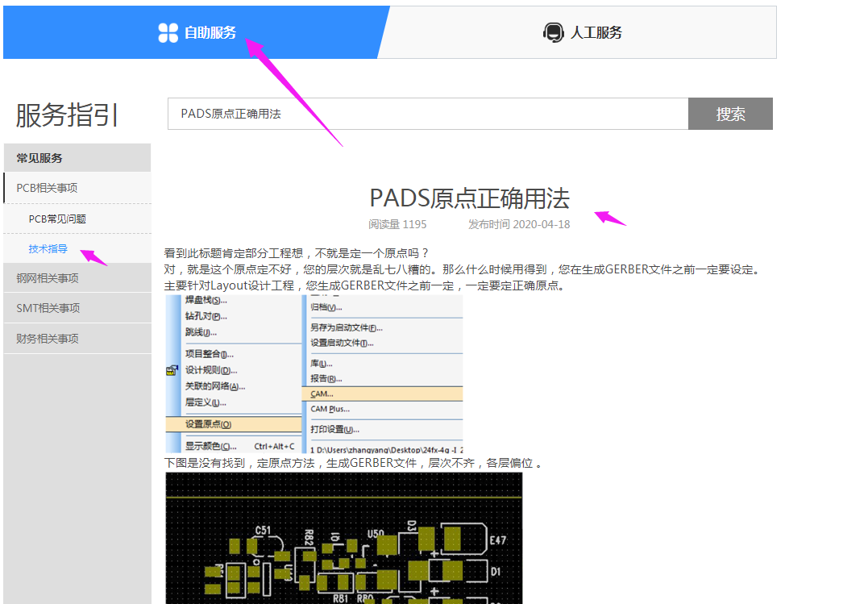Click the highlighted 设置原点 entry in the menu screenshot
Image resolution: width=868 pixels, height=604 pixels.
pyautogui.click(x=208, y=424)
